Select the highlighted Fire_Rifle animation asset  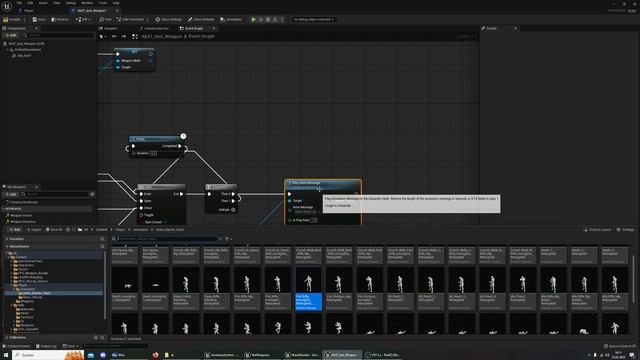[x=308, y=289]
